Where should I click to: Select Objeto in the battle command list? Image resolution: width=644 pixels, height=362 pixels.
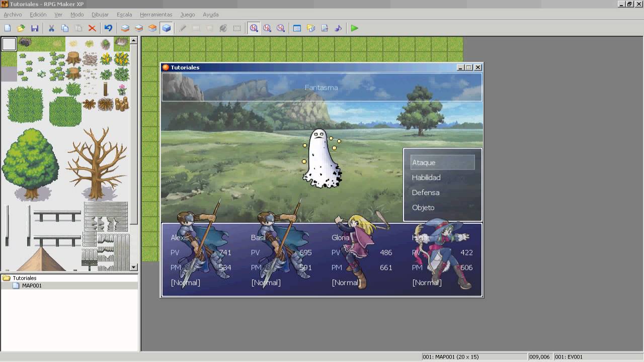click(x=423, y=208)
